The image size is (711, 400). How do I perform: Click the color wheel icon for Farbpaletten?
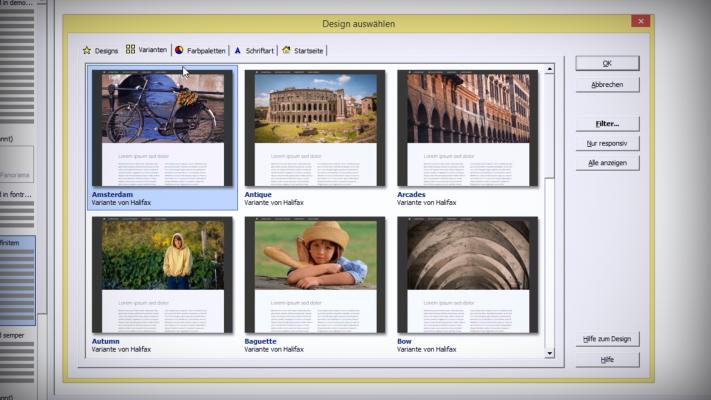point(179,50)
